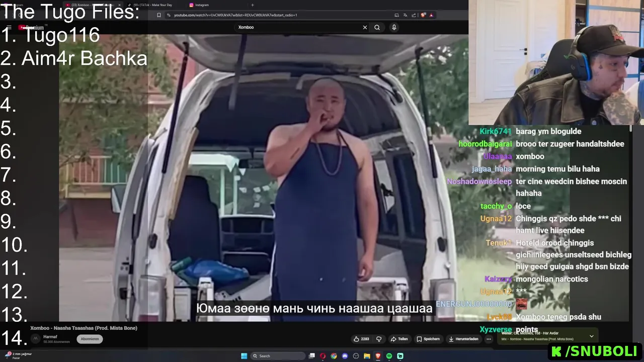
Task: Dislike the Xomboo video
Action: tap(379, 339)
